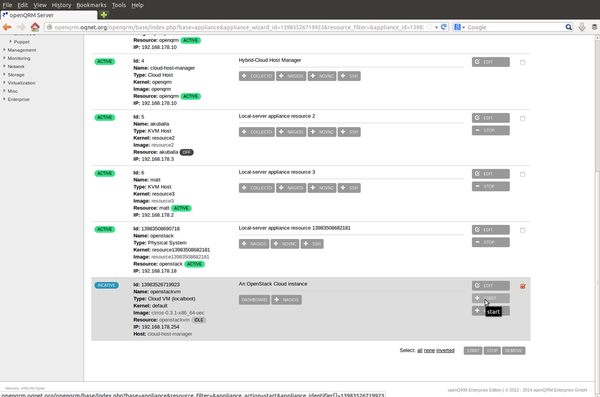Open Nagios for the akuballa appliance
Image resolution: width=600 pixels, height=397 pixels.
(x=291, y=132)
